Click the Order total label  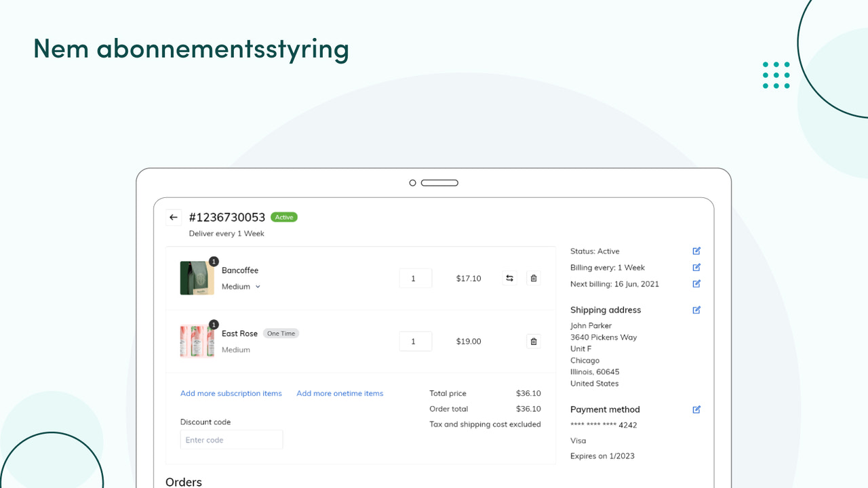[x=448, y=409]
